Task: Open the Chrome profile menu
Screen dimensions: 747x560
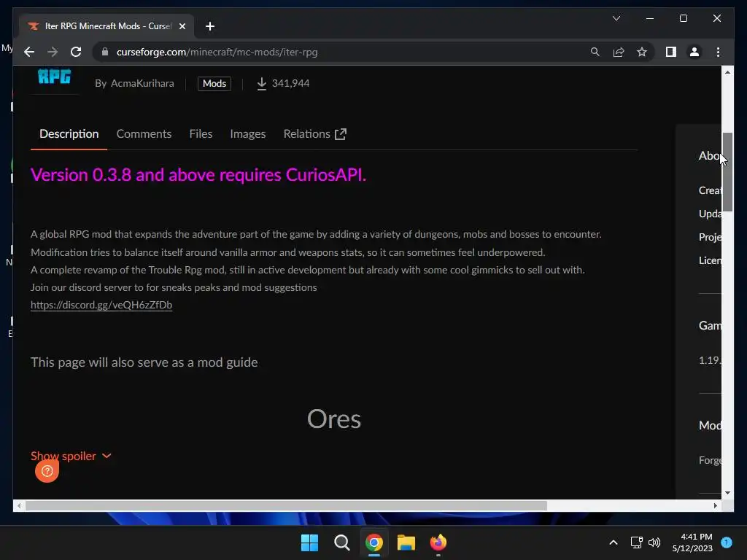Action: pyautogui.click(x=694, y=52)
